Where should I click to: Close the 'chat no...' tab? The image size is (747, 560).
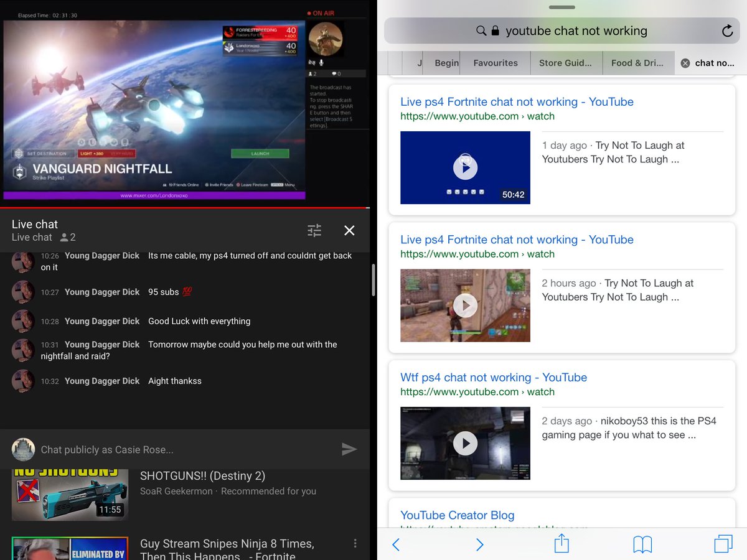[685, 63]
